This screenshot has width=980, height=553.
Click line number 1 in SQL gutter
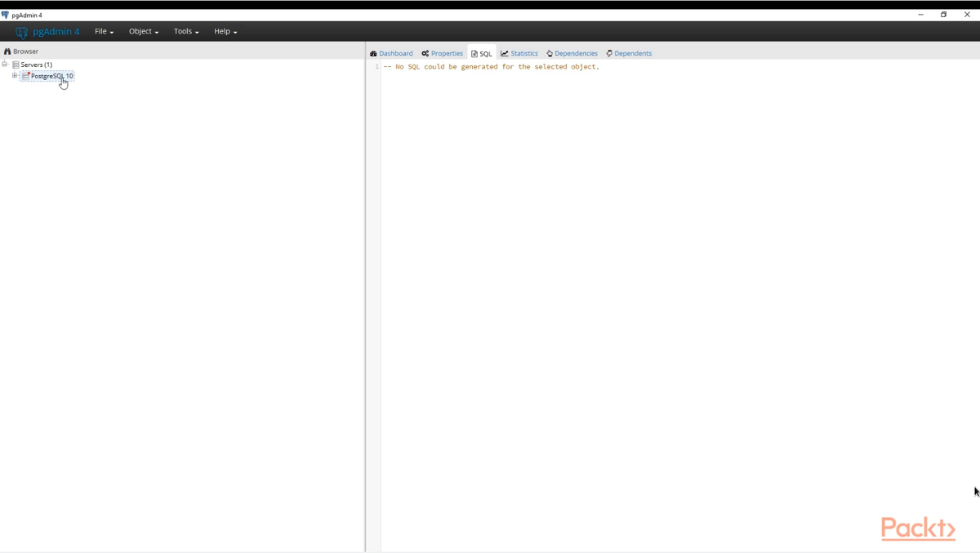pyautogui.click(x=376, y=67)
